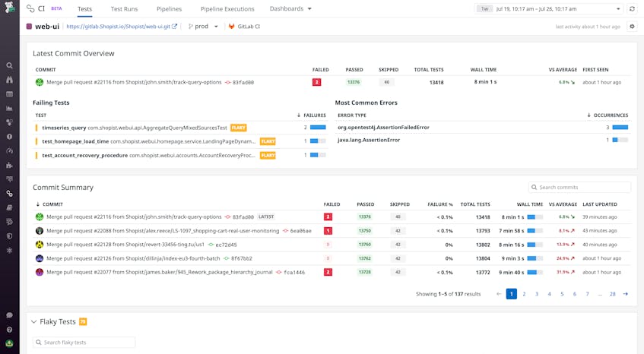Click the Flaky Tests count badge
The image size is (644, 354).
pos(83,321)
